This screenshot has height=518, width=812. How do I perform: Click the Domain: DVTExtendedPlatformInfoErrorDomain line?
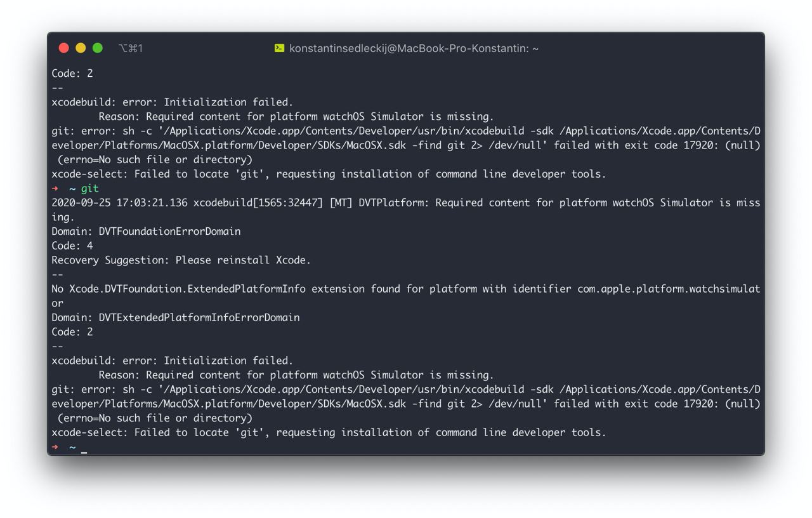(175, 317)
